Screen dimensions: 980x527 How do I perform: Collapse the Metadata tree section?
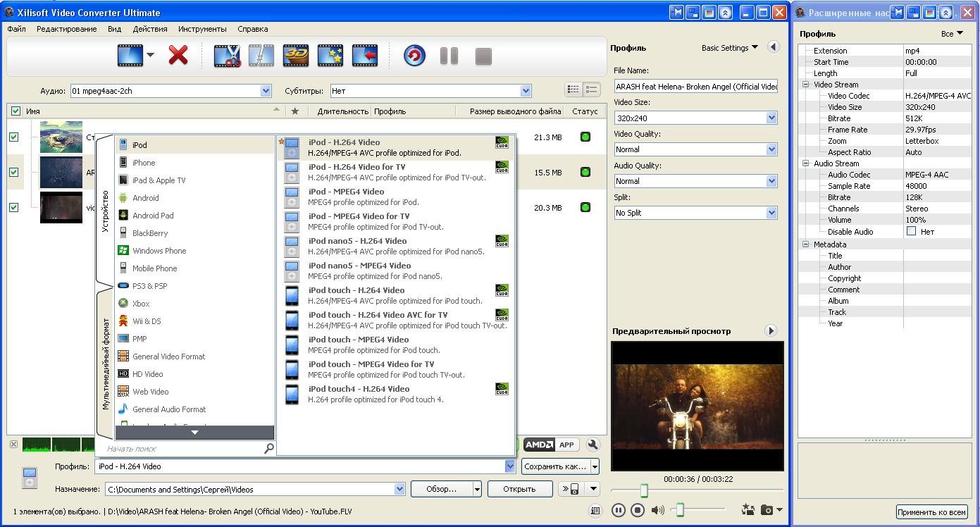pyautogui.click(x=806, y=244)
